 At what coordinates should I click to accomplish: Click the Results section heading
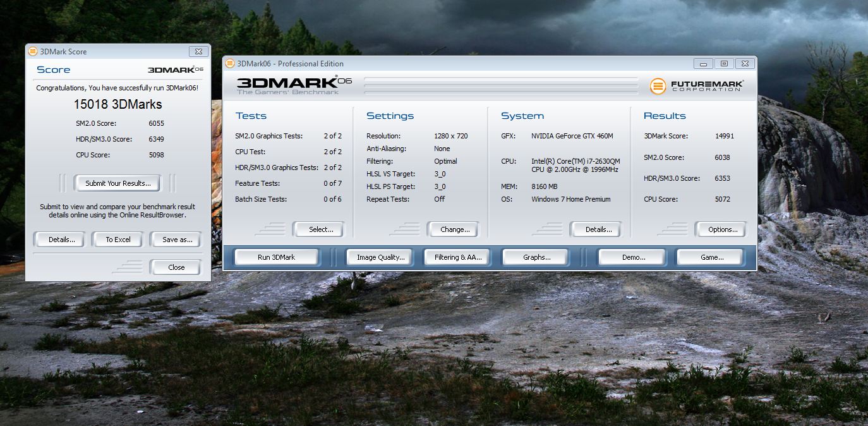pyautogui.click(x=664, y=116)
